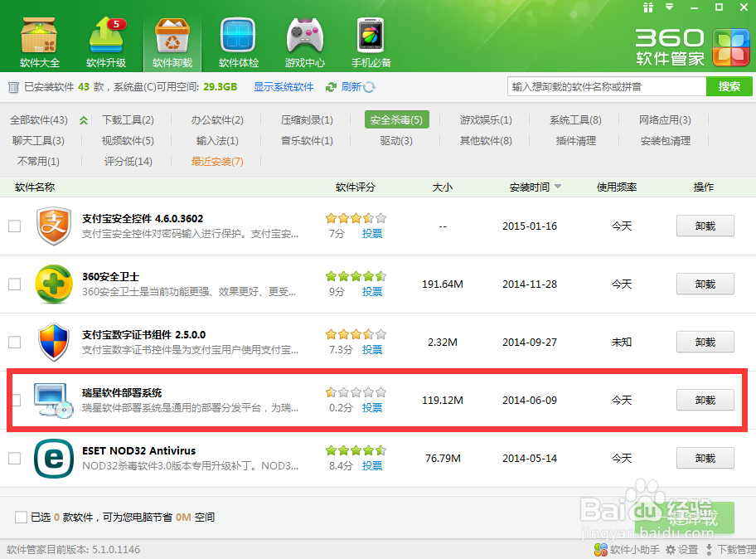This screenshot has width=756, height=559.
Task: Click 投票 for 360安全卫士
Action: [372, 292]
